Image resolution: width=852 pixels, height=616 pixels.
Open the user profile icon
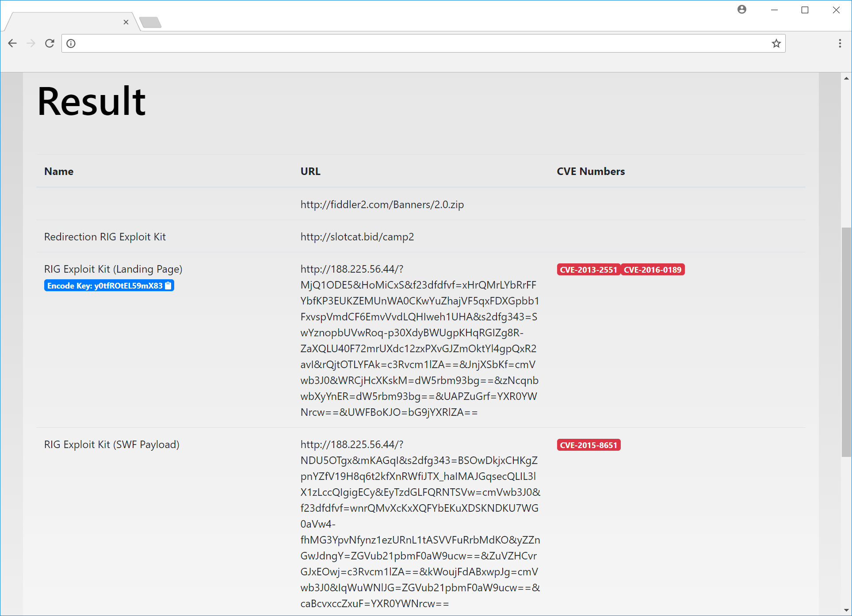741,10
